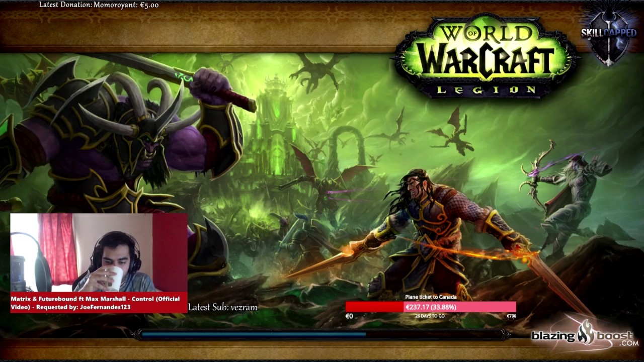Click the €0 starting amount
644x362 pixels.
(349, 316)
